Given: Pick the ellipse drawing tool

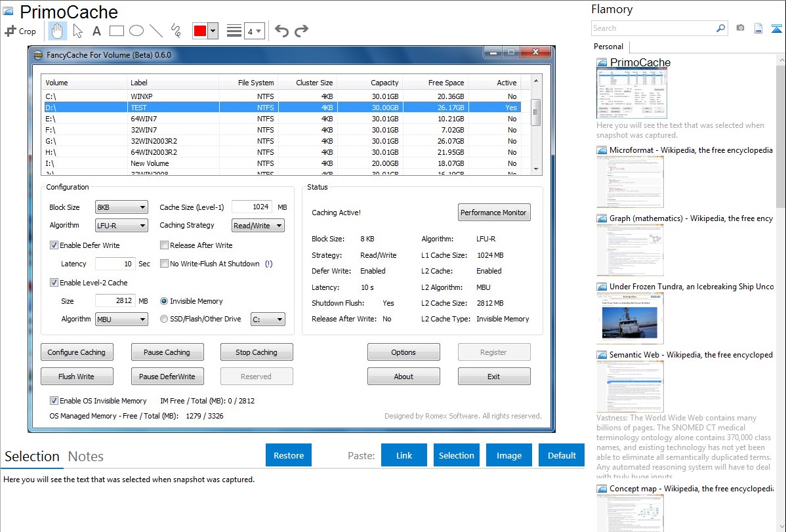Looking at the screenshot, I should click(136, 31).
